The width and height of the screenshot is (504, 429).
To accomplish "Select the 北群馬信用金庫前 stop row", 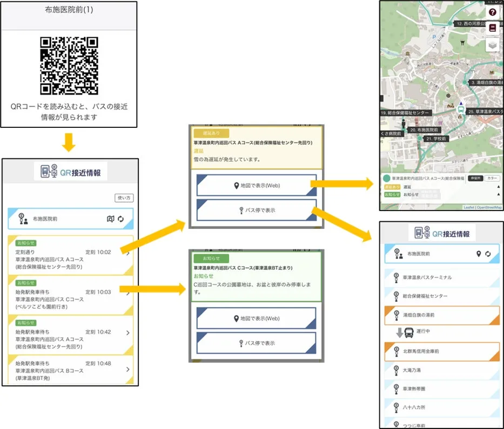I will pyautogui.click(x=442, y=352).
